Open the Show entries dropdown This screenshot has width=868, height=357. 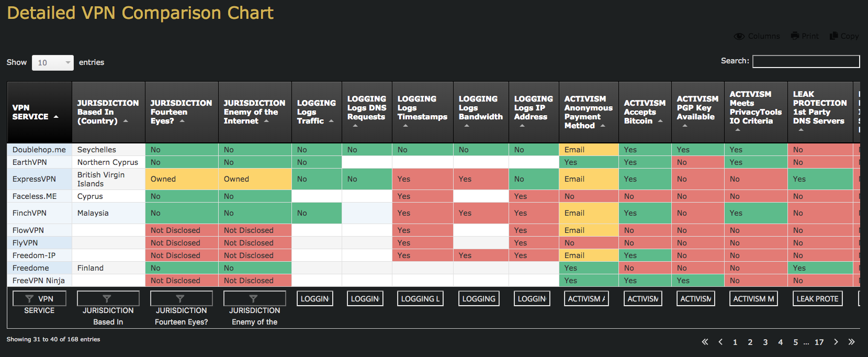(x=52, y=63)
